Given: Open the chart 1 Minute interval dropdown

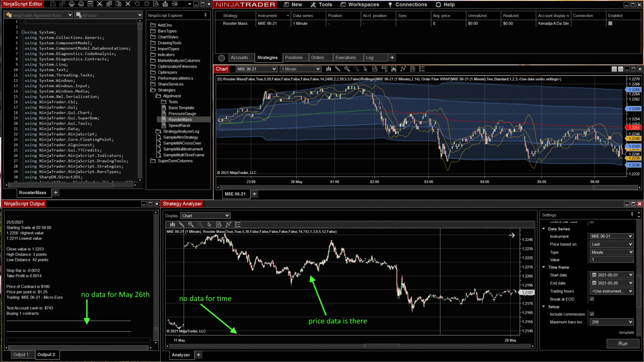Looking at the screenshot, I should click(301, 69).
